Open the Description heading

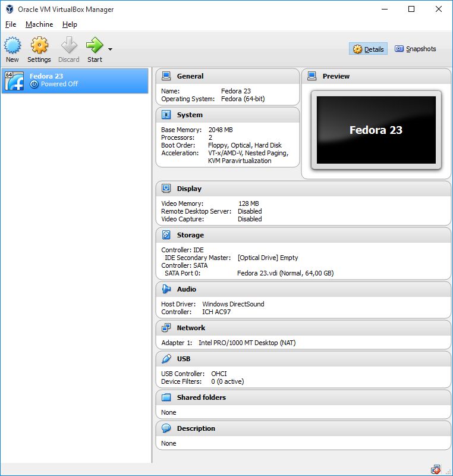click(196, 428)
